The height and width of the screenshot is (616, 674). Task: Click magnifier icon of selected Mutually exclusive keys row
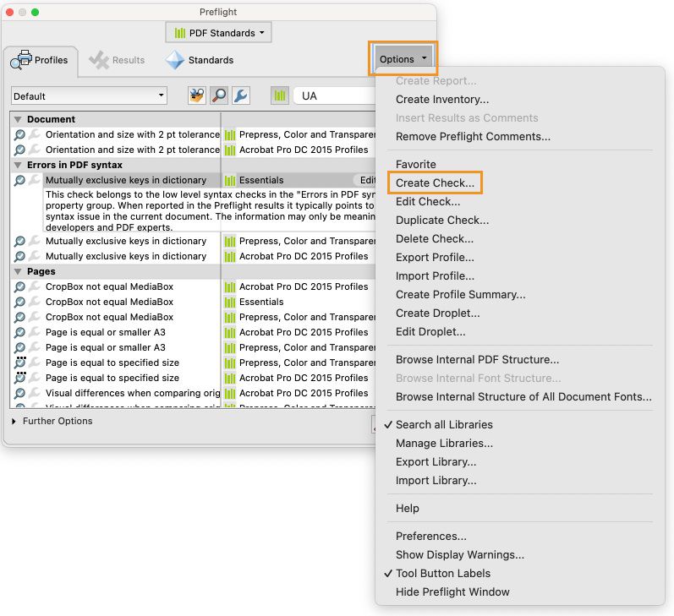[19, 181]
